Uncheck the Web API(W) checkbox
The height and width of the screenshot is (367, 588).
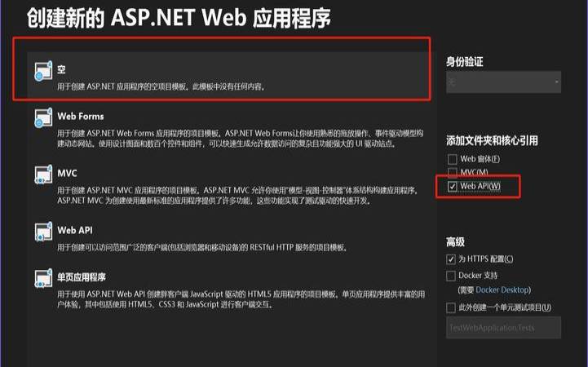pos(453,186)
